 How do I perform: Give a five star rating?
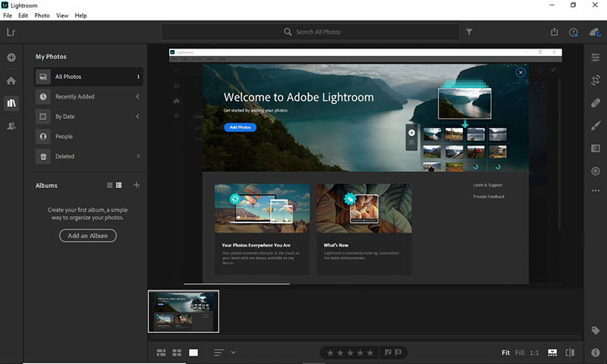tap(370, 353)
